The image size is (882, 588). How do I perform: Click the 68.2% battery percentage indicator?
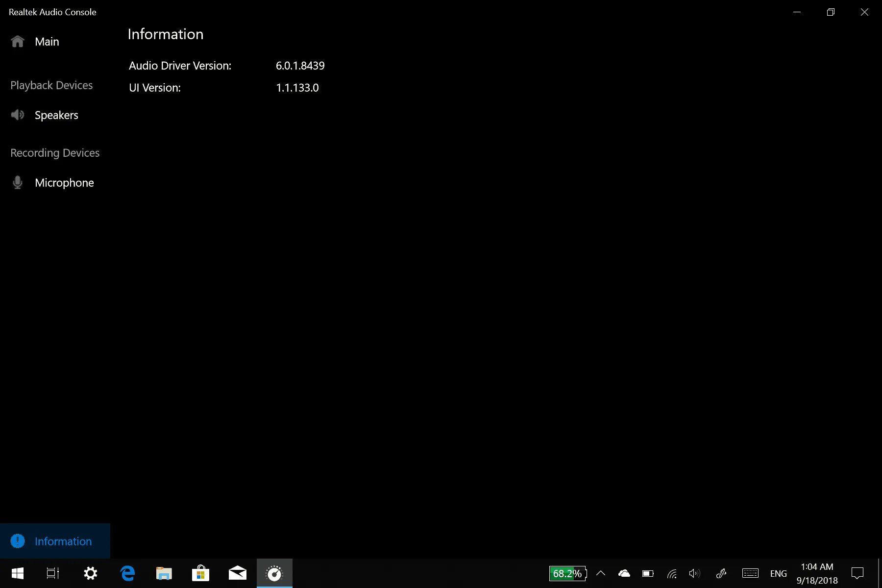[567, 573]
